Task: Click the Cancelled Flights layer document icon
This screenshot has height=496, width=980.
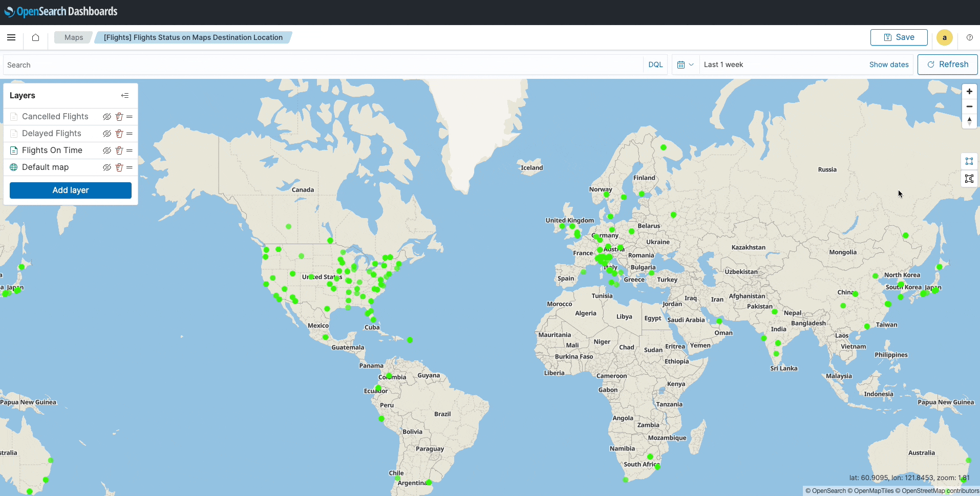Action: point(14,117)
